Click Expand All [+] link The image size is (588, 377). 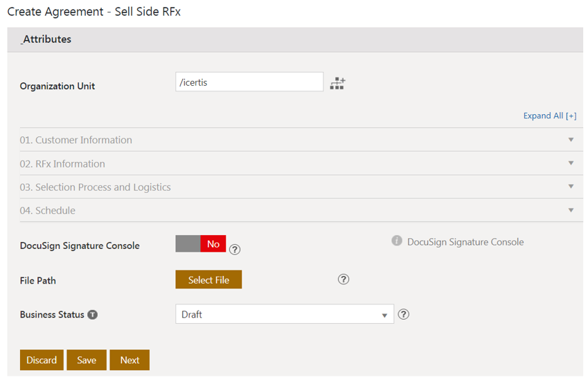point(550,116)
